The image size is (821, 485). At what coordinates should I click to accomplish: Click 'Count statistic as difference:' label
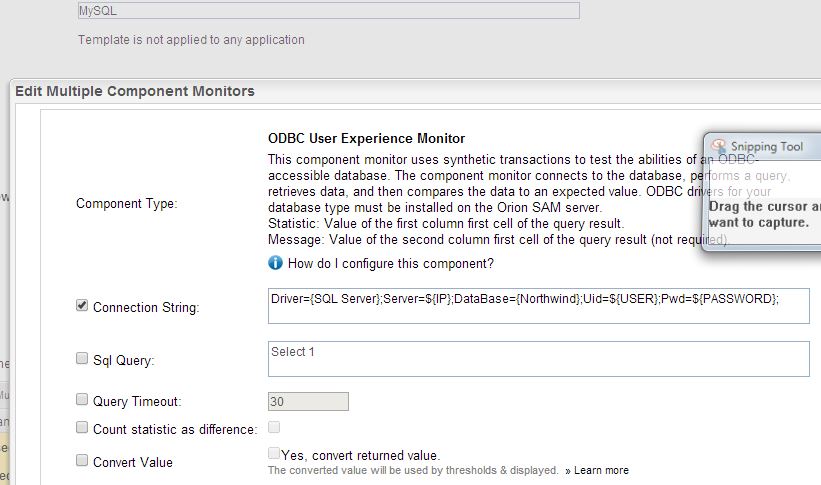pyautogui.click(x=175, y=429)
